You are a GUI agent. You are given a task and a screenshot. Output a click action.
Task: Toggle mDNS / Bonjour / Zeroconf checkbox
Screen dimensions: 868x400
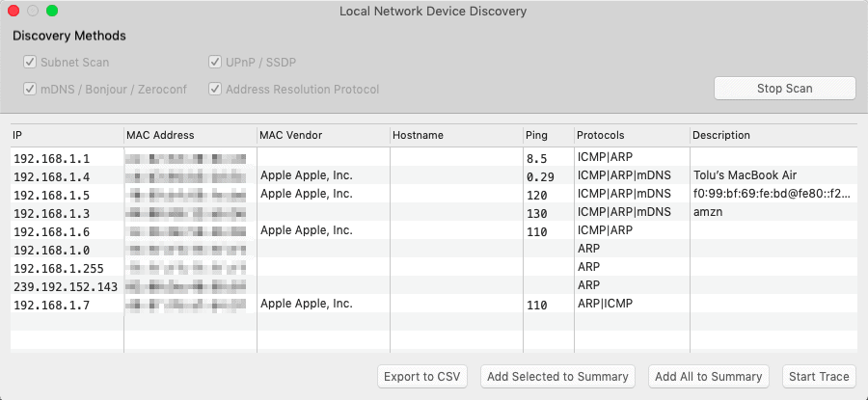(30, 90)
